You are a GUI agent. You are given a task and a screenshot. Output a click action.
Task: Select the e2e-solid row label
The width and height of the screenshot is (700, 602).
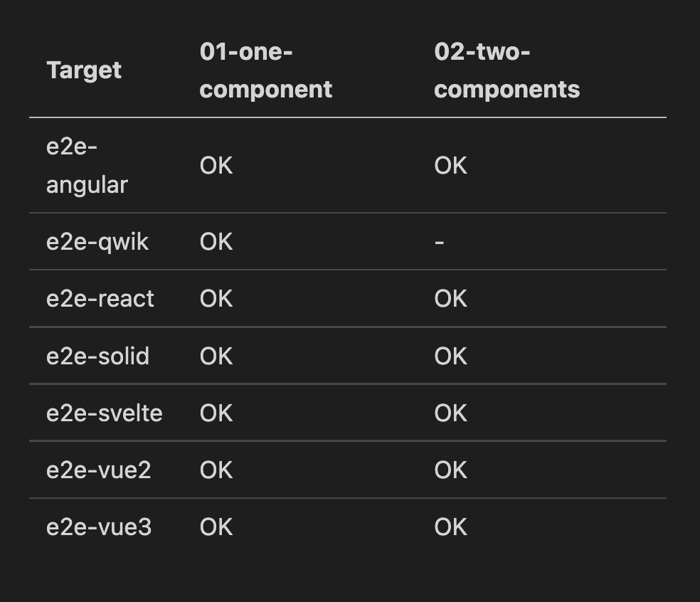pyautogui.click(x=97, y=356)
